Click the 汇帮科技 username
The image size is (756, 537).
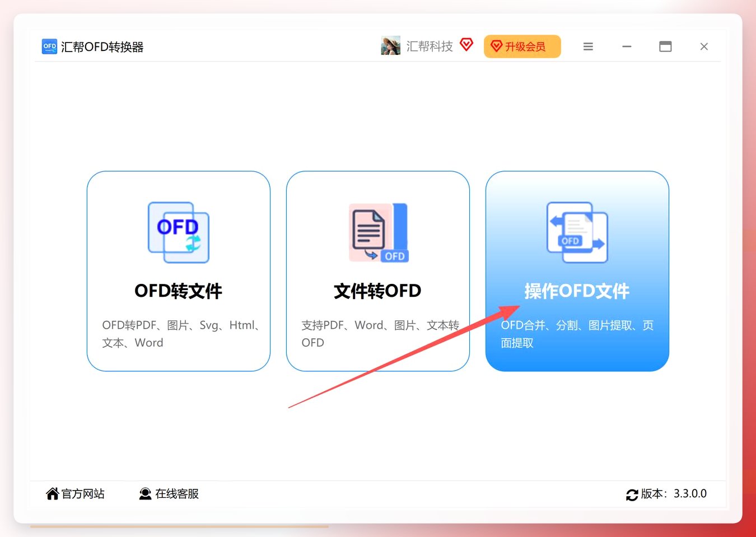pyautogui.click(x=430, y=46)
